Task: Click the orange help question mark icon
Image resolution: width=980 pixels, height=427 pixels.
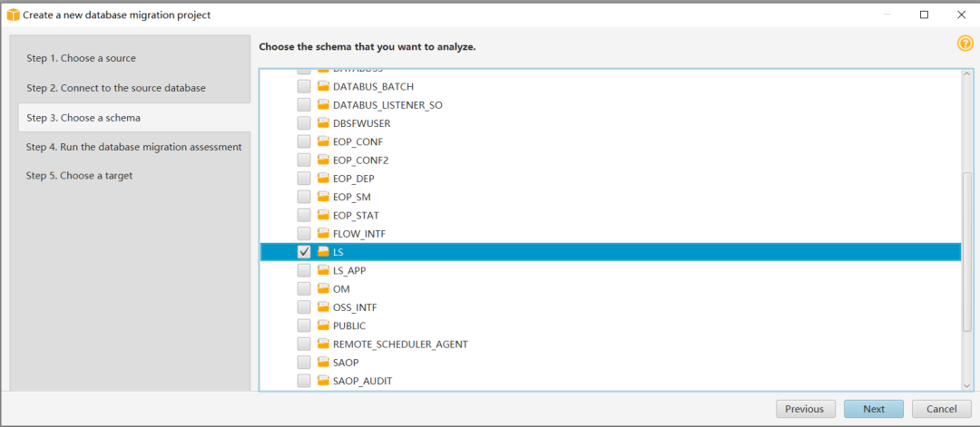Action: point(965,44)
